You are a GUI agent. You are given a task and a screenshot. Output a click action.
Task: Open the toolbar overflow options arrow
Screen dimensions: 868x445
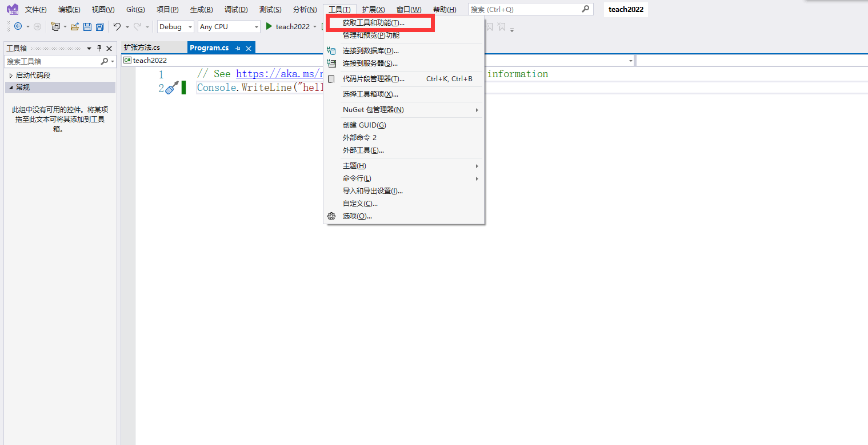(512, 29)
